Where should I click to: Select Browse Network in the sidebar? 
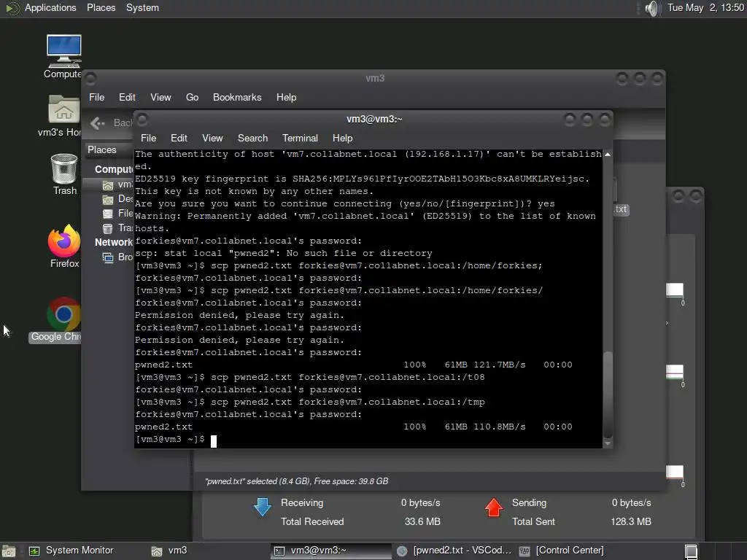(x=117, y=257)
